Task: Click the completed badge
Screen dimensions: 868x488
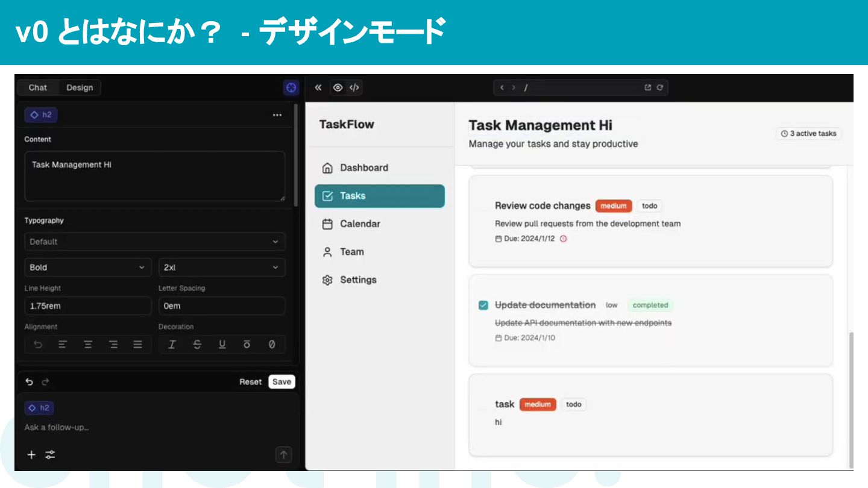Action: (x=650, y=305)
